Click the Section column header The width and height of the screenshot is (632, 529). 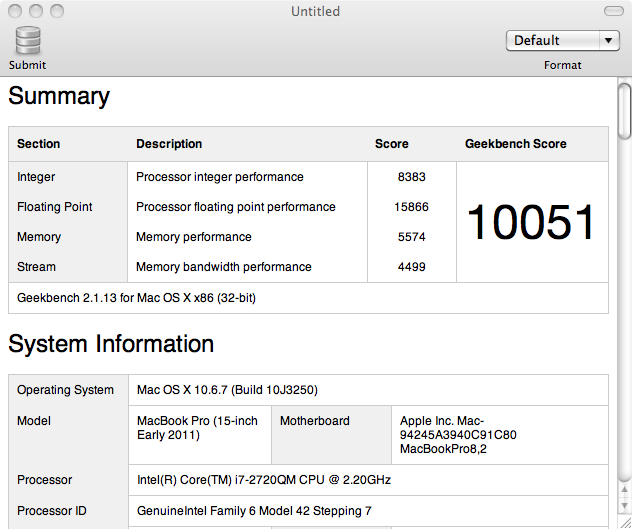38,144
